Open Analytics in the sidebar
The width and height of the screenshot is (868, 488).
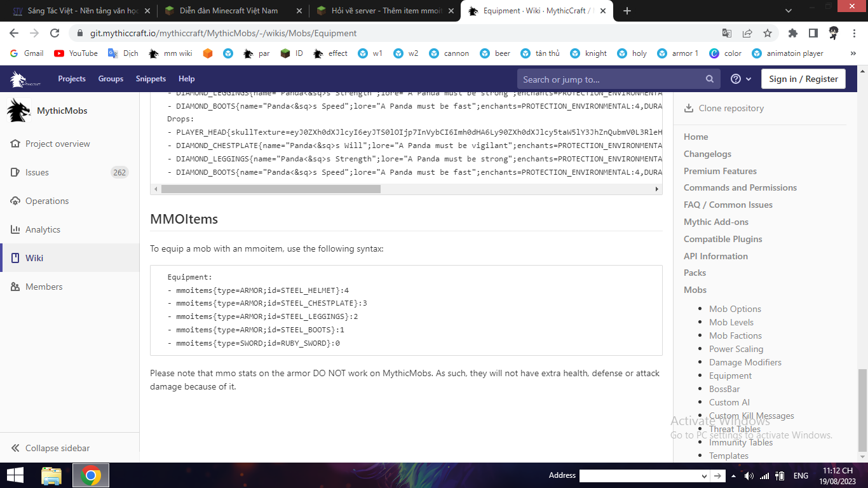tap(43, 229)
